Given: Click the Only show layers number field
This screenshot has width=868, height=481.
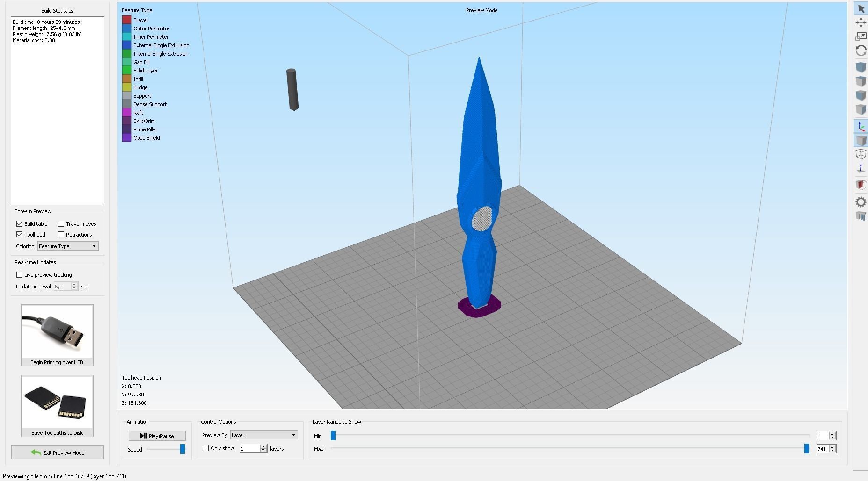Looking at the screenshot, I should pos(249,449).
